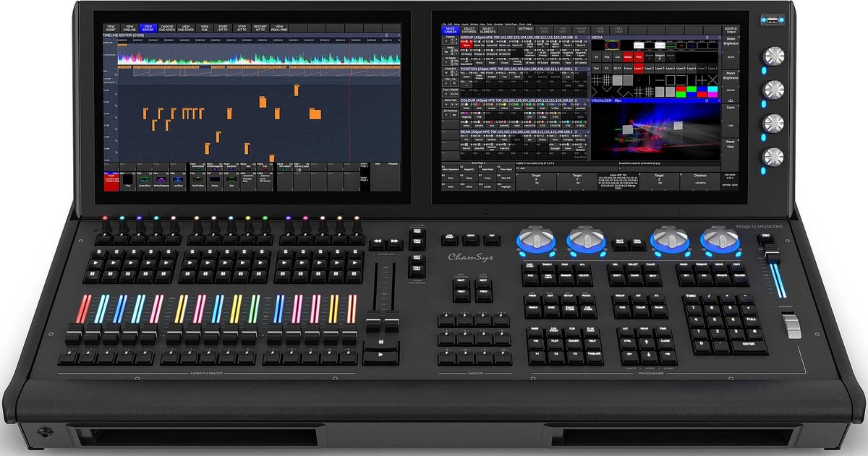The image size is (868, 456).
Task: Click the red playhead line in timeline editor
Action: click(349, 101)
